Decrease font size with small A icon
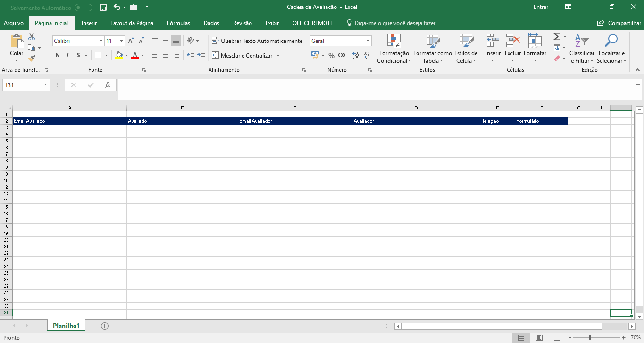The width and height of the screenshot is (644, 343). point(141,42)
